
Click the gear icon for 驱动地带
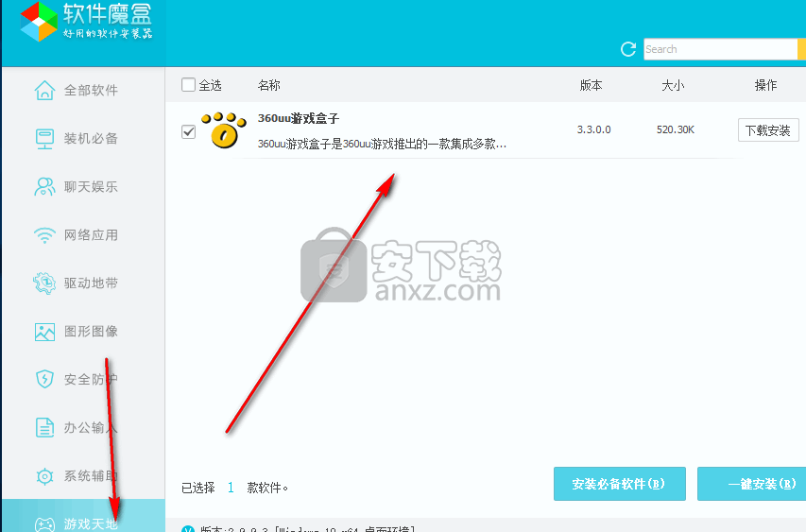pos(44,283)
